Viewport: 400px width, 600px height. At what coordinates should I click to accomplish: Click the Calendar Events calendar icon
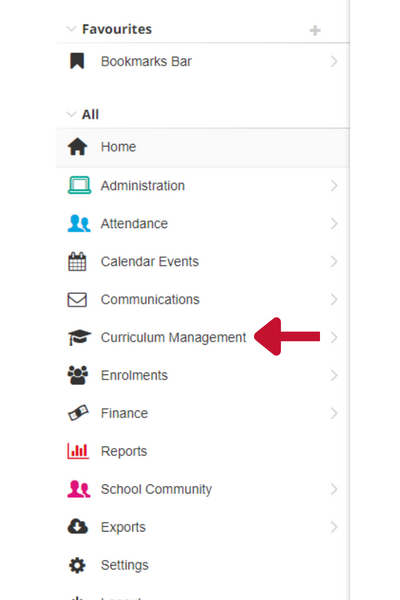pyautogui.click(x=77, y=261)
